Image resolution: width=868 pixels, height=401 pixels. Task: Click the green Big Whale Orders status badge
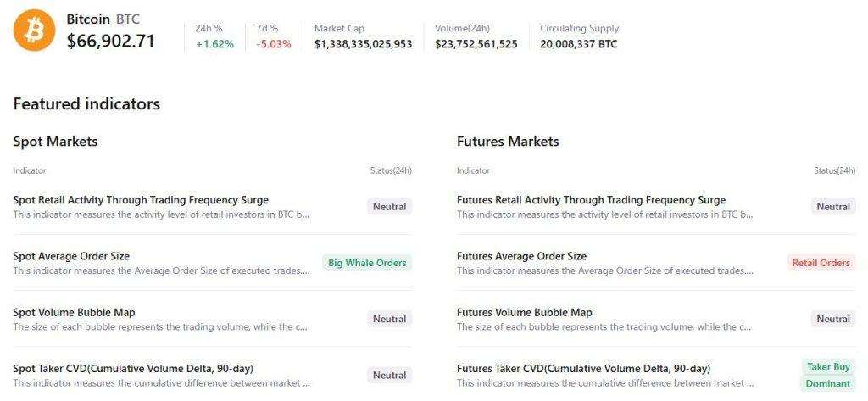coord(367,263)
